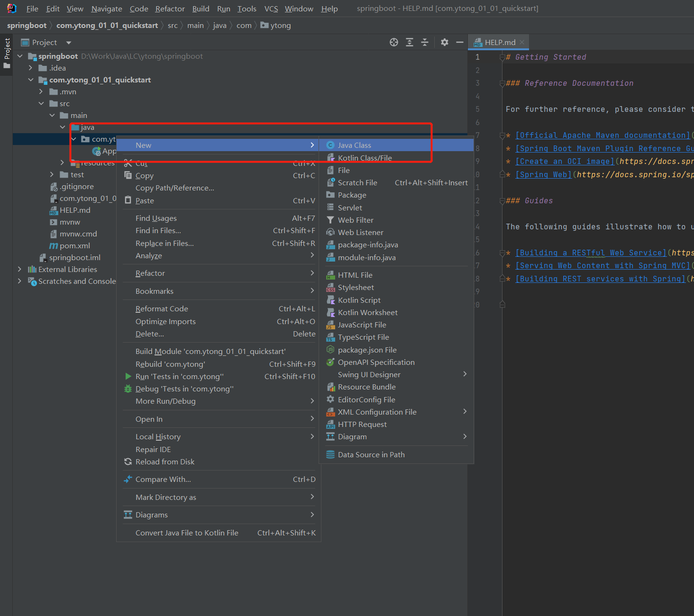The width and height of the screenshot is (694, 616).
Task: Collapse the src folder node
Action: 41,103
